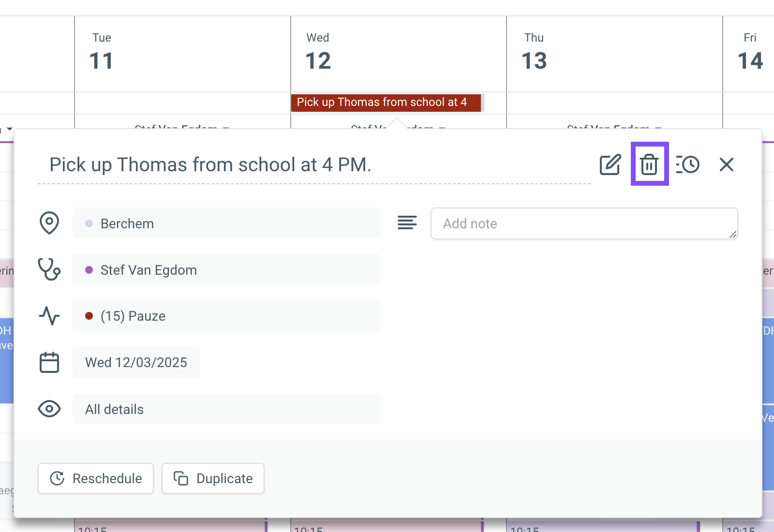
Task: Click the Duplicate button
Action: 213,478
